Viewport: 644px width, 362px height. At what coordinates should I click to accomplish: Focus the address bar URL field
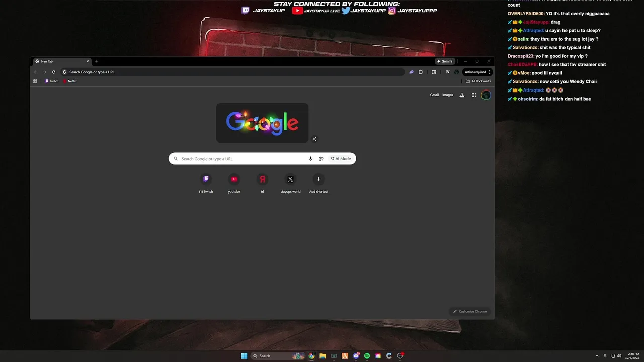231,72
